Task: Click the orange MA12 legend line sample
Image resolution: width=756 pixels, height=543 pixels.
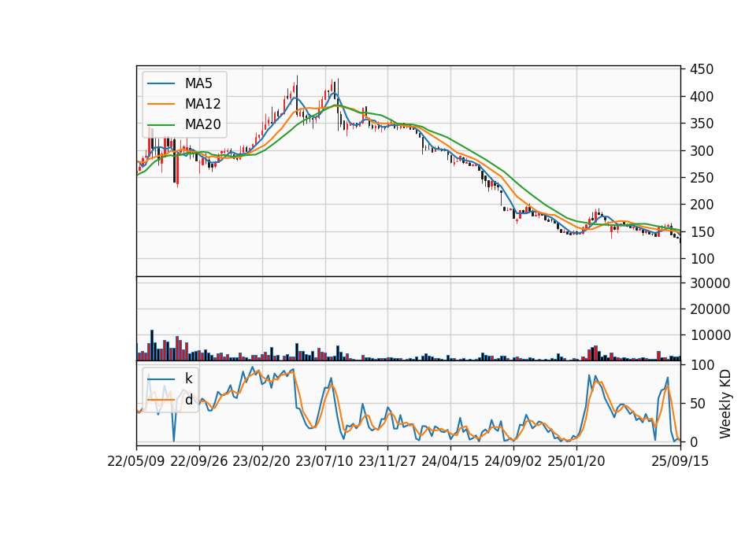Action: pyautogui.click(x=161, y=104)
